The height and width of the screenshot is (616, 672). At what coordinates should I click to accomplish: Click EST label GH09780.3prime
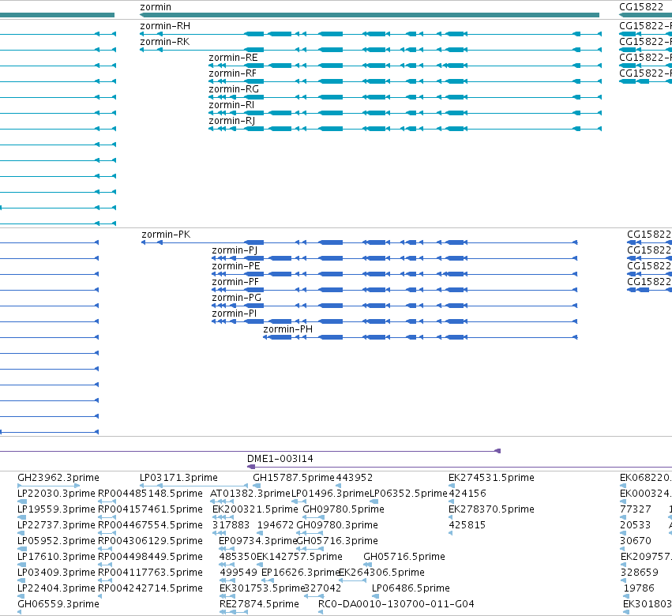pyautogui.click(x=337, y=525)
